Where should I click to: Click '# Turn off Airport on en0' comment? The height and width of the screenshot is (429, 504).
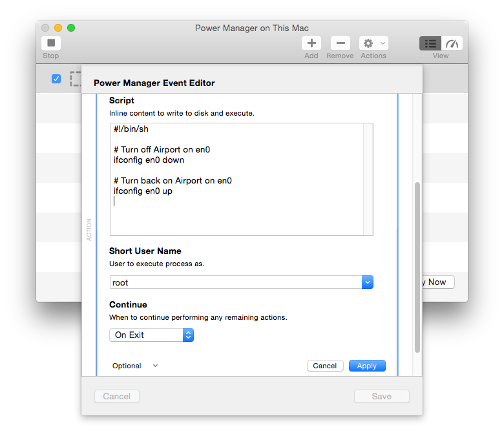coord(162,150)
